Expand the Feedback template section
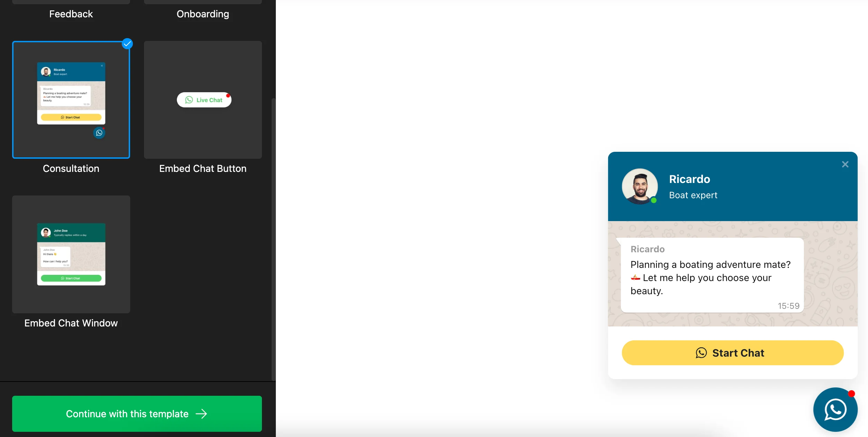This screenshot has height=437, width=868. [71, 14]
